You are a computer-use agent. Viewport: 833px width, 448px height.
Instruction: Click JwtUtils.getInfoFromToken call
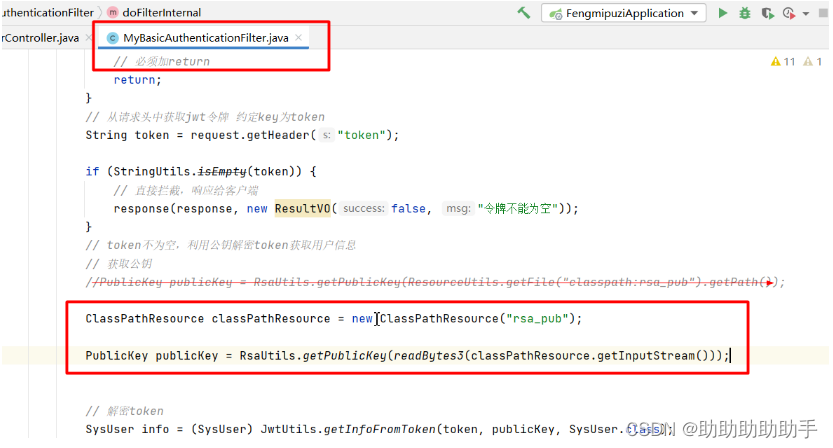coord(348,429)
